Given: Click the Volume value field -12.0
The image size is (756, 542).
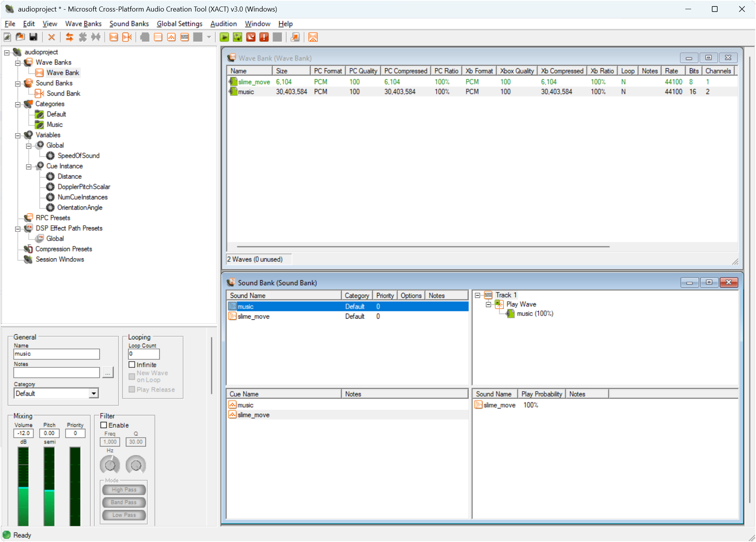Looking at the screenshot, I should pos(23,433).
